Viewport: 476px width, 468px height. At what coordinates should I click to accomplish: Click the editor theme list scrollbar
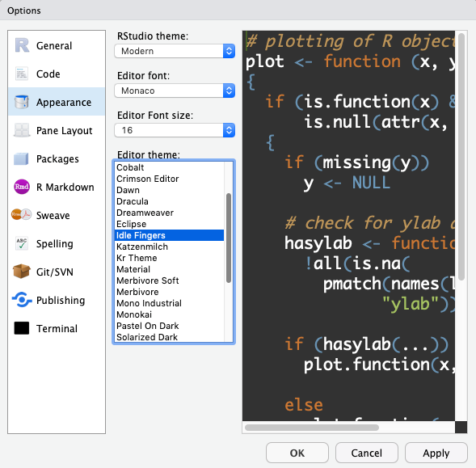(x=229, y=238)
